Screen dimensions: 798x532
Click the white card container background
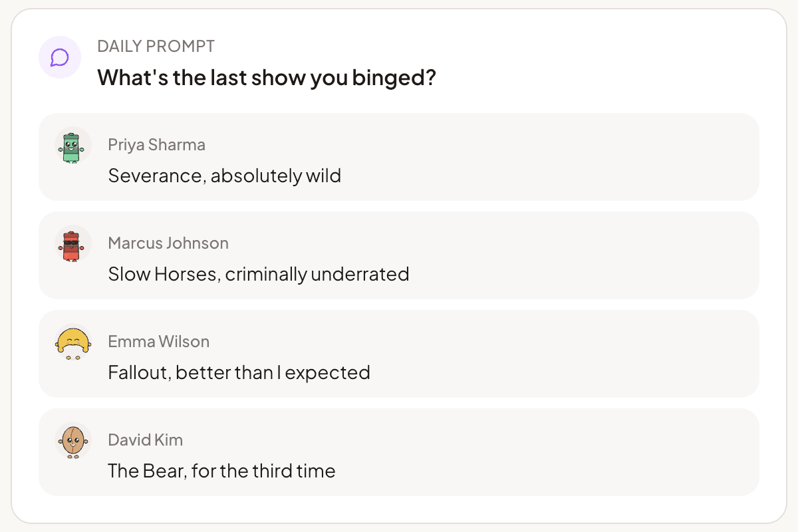point(399,512)
